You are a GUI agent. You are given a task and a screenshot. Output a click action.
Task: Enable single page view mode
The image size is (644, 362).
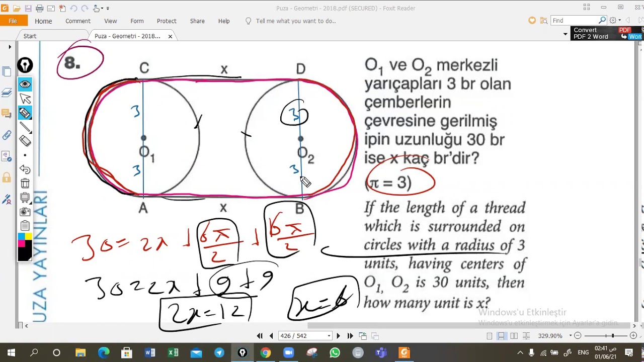pos(490,336)
